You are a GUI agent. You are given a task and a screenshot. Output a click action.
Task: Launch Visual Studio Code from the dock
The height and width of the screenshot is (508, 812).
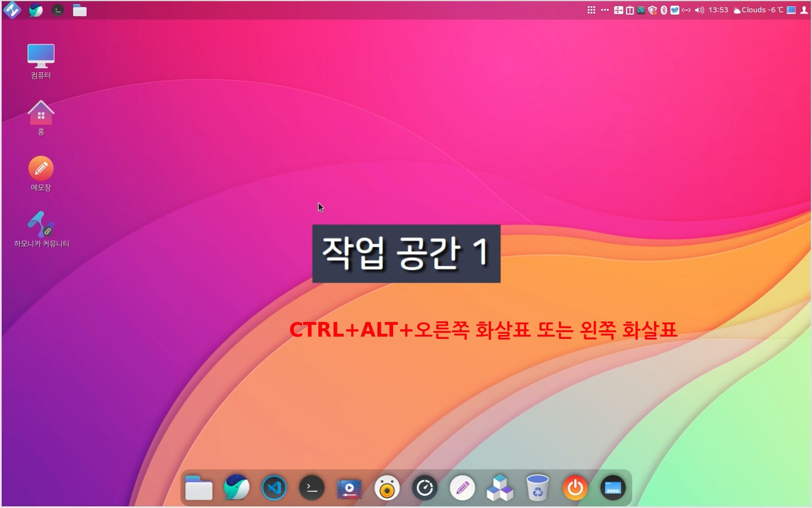[274, 488]
